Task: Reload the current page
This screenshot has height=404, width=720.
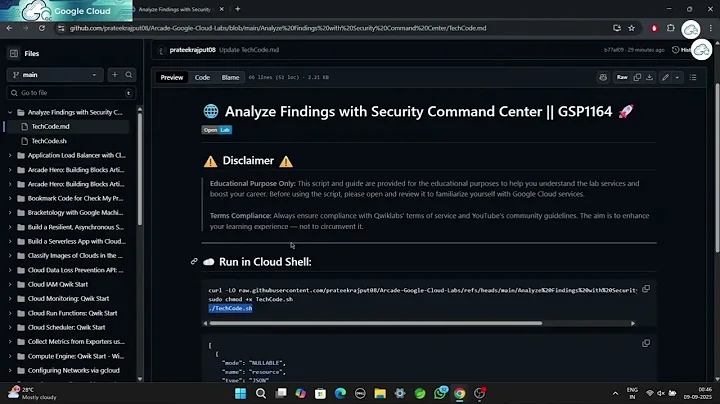Action: 42,28
